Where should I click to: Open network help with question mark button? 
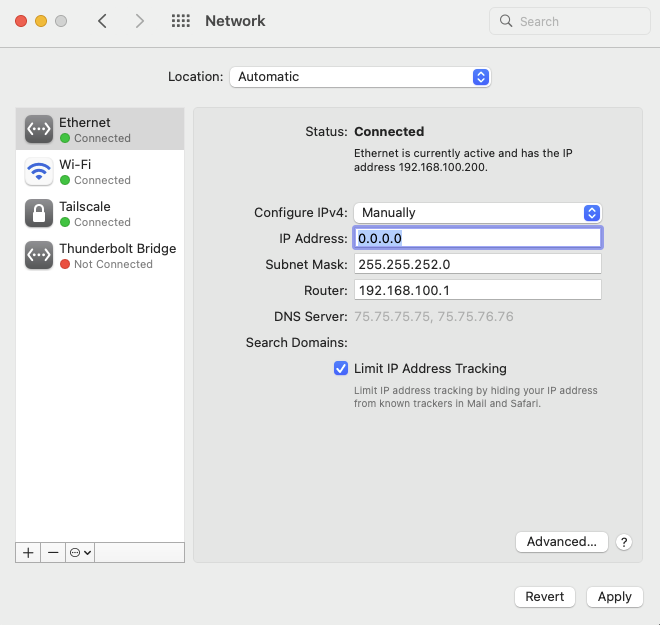click(x=624, y=542)
